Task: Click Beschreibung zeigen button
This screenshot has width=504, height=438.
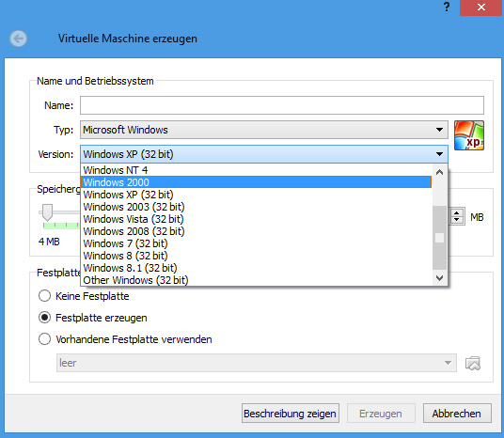Action: (x=291, y=414)
